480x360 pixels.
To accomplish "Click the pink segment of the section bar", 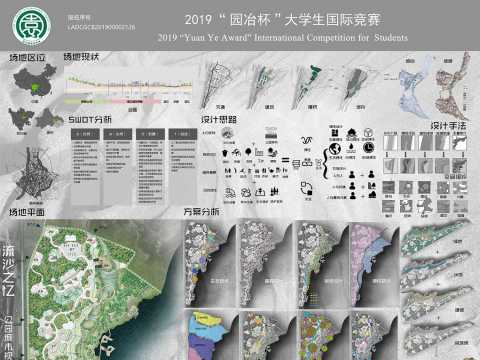I will point(136,101).
